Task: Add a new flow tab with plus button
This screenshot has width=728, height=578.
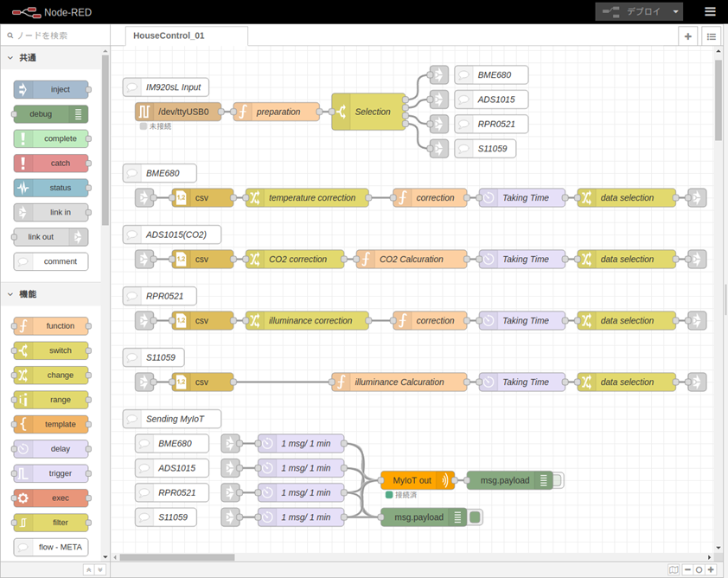Action: tap(688, 36)
